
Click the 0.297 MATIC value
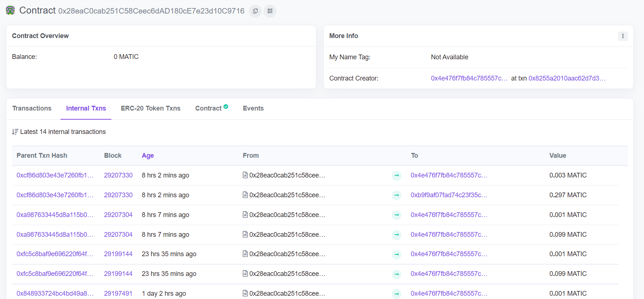click(568, 195)
